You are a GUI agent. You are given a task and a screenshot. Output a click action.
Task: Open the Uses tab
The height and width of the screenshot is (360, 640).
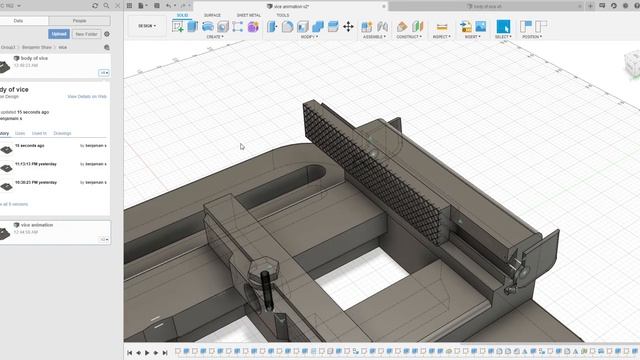[x=20, y=133]
